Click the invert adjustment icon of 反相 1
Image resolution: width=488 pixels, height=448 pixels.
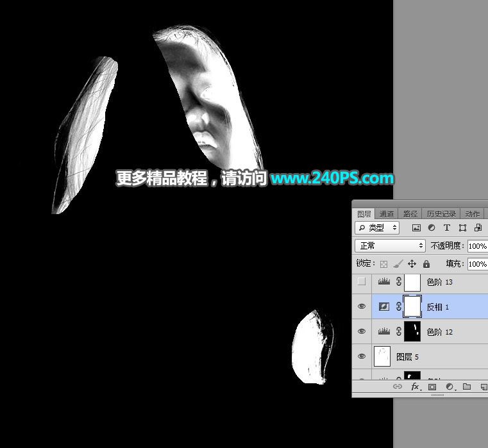pyautogui.click(x=383, y=307)
